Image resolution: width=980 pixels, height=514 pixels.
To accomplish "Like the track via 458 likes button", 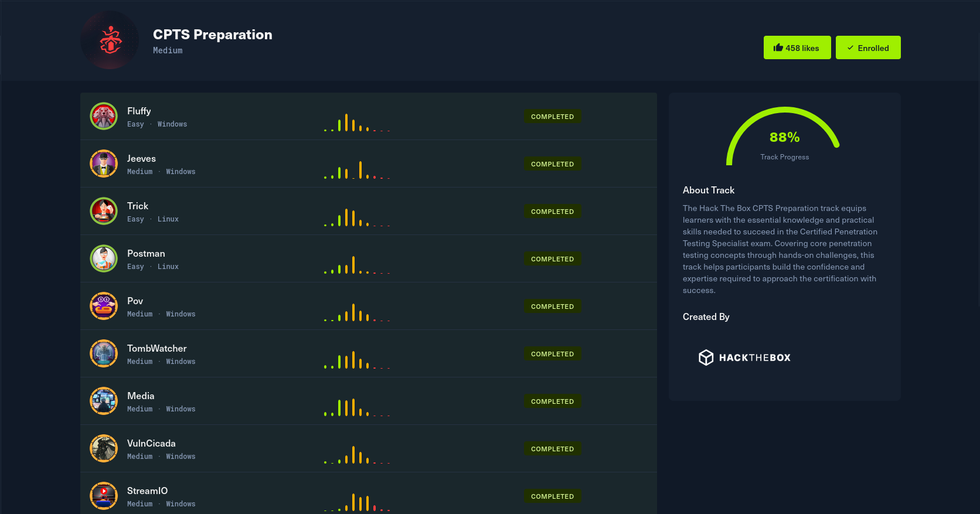I will pyautogui.click(x=797, y=47).
